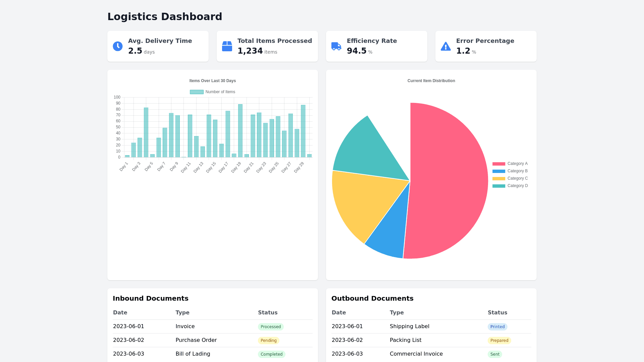Viewport: 644px width, 362px height.
Task: Click the tallest bar at Day 19
Action: click(240, 131)
